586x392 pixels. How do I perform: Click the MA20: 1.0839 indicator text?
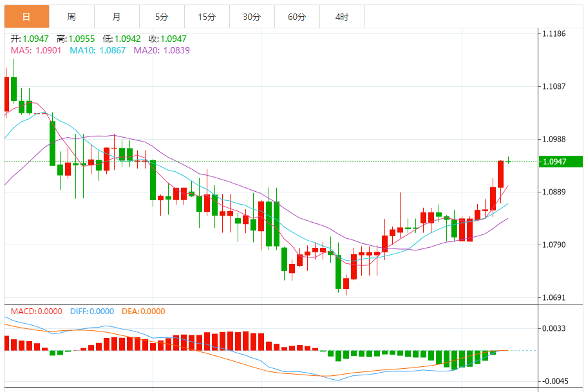point(162,50)
